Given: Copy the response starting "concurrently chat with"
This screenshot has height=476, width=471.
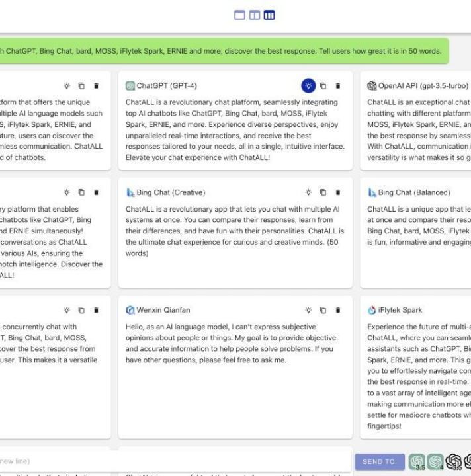Looking at the screenshot, I should pyautogui.click(x=81, y=310).
